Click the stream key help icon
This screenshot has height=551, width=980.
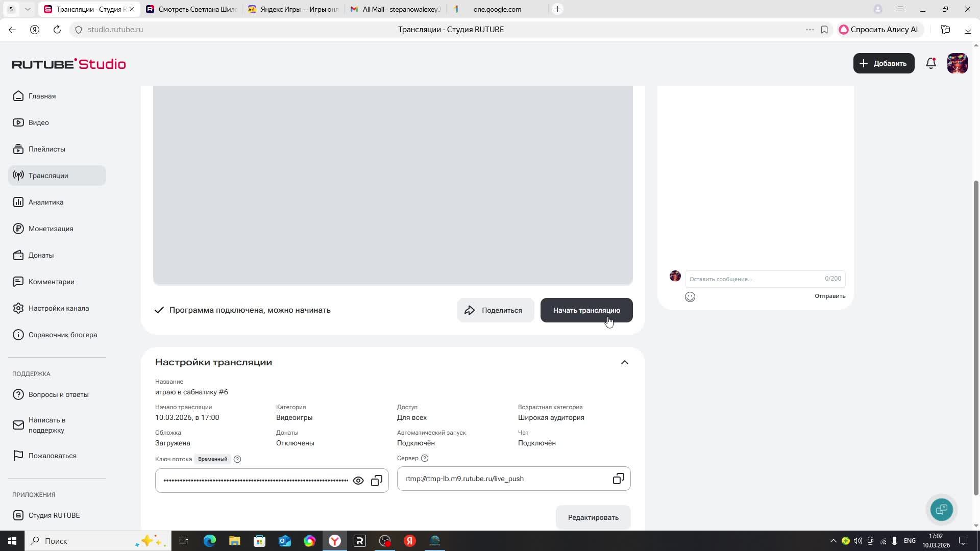pyautogui.click(x=237, y=459)
